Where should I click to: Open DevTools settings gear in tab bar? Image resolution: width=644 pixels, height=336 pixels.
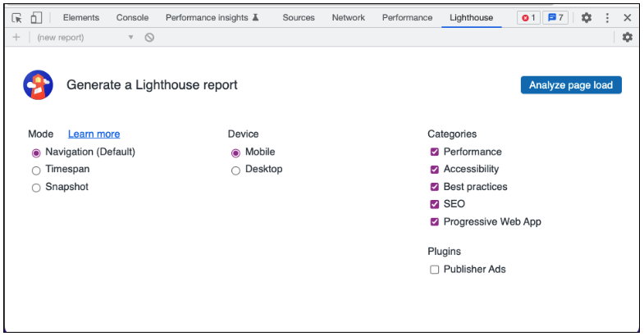(x=587, y=18)
